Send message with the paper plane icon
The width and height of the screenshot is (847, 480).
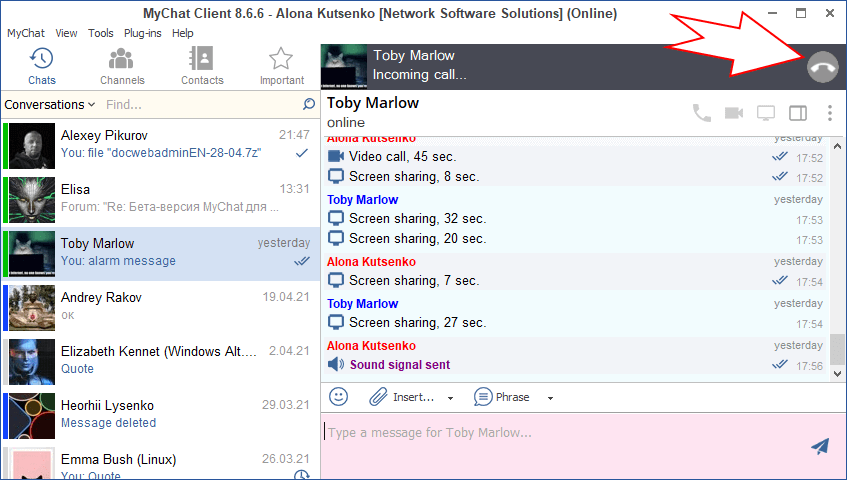(x=820, y=446)
